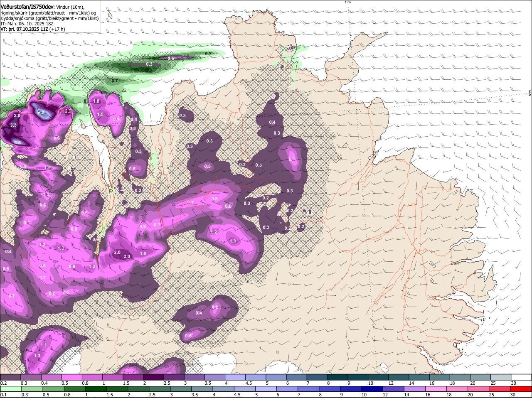Select the teal top-row swatch between 9 and 10
This screenshot has width=532, height=398.
tap(358, 377)
